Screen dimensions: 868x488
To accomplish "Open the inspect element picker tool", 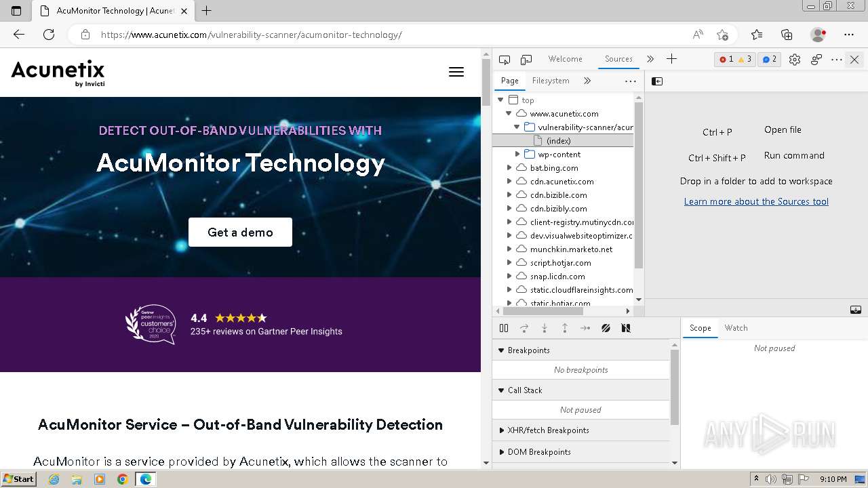I will pos(505,60).
